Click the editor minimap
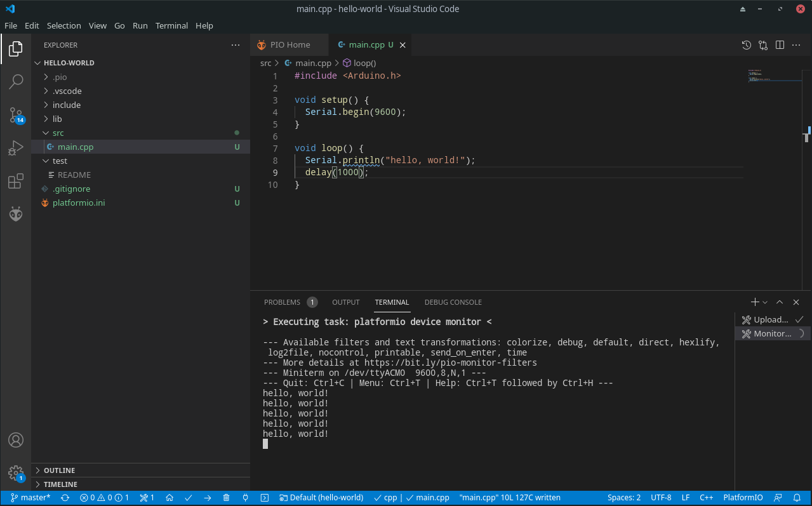This screenshot has width=812, height=506. [775, 76]
